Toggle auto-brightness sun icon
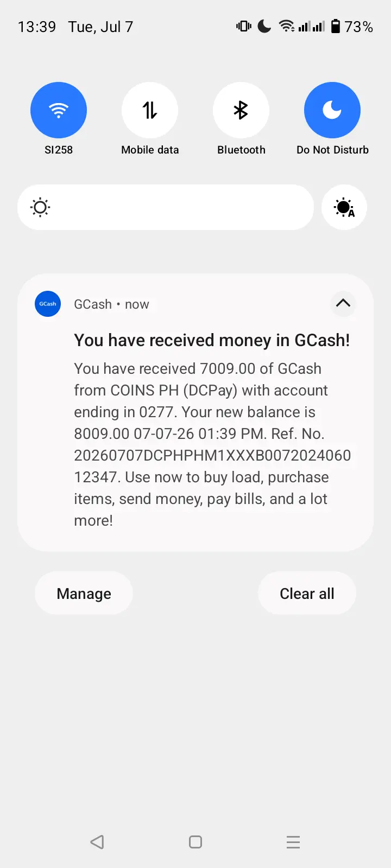 pos(344,207)
